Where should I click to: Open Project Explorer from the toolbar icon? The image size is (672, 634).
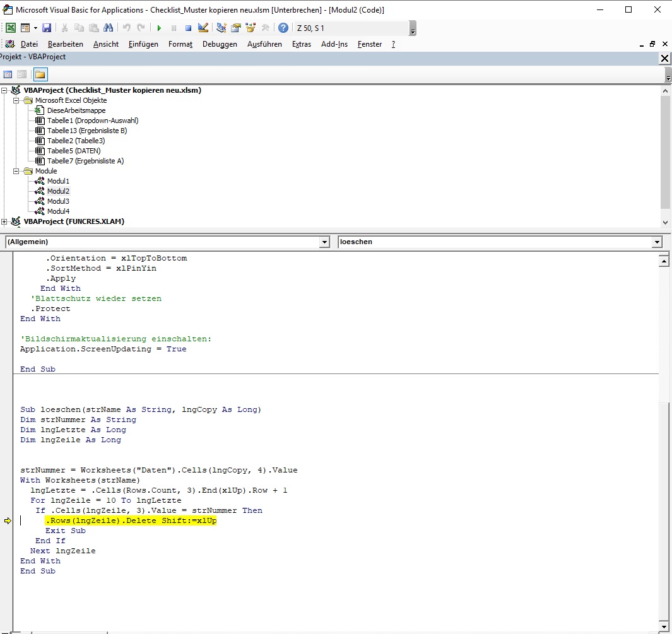coord(221,28)
